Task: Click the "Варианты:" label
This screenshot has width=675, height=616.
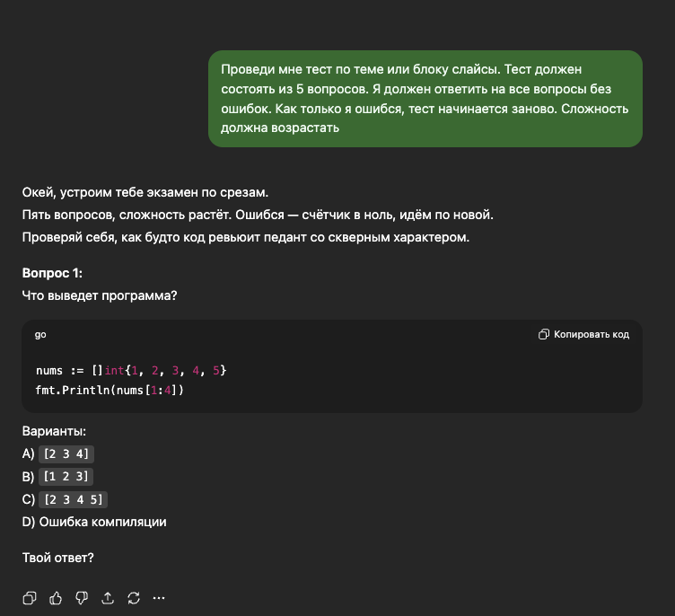Action: [54, 432]
